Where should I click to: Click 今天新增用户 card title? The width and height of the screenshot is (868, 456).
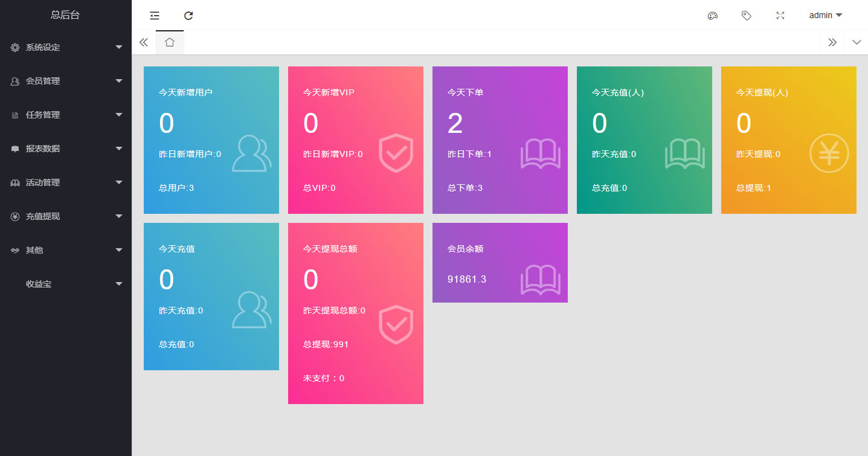pos(185,92)
